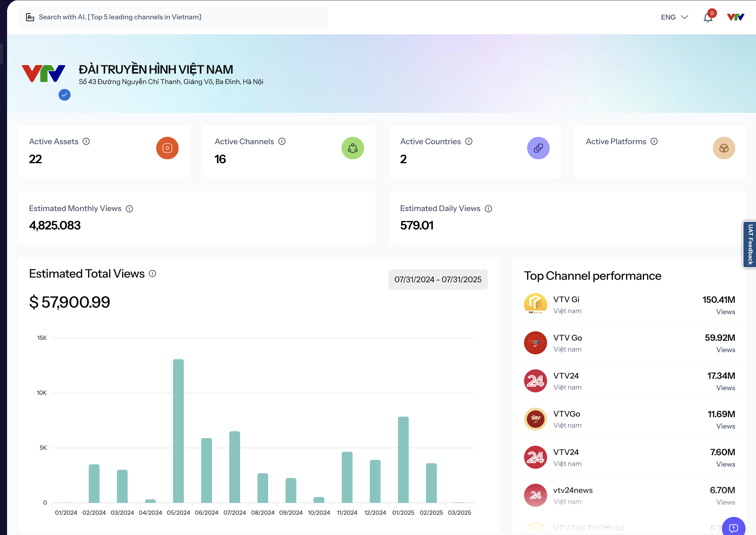
Task: Click the 02/2025 bar in chart
Action: point(431,483)
